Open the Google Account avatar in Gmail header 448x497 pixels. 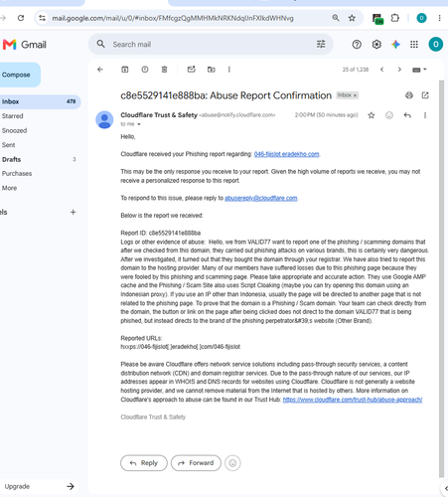click(x=436, y=44)
